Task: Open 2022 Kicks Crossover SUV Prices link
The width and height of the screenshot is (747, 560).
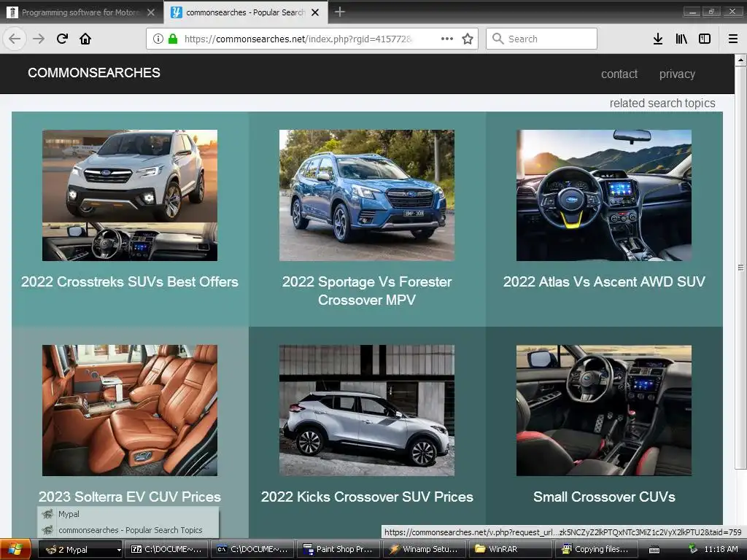Action: point(367,497)
